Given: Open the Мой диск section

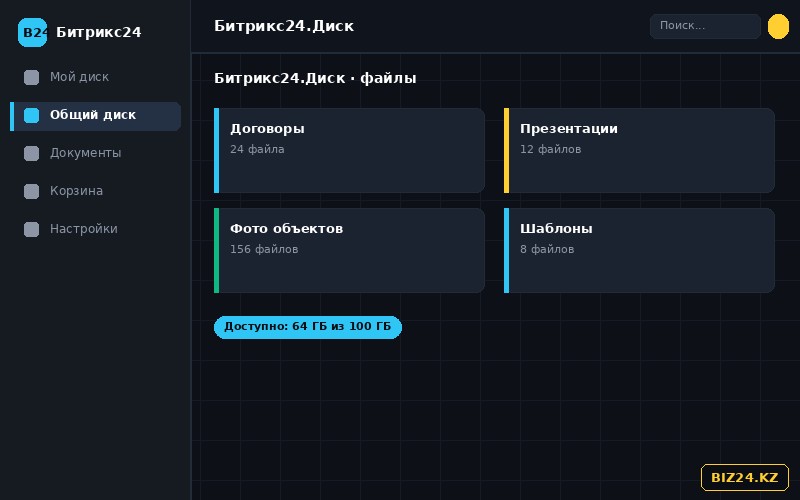Looking at the screenshot, I should tap(95, 78).
